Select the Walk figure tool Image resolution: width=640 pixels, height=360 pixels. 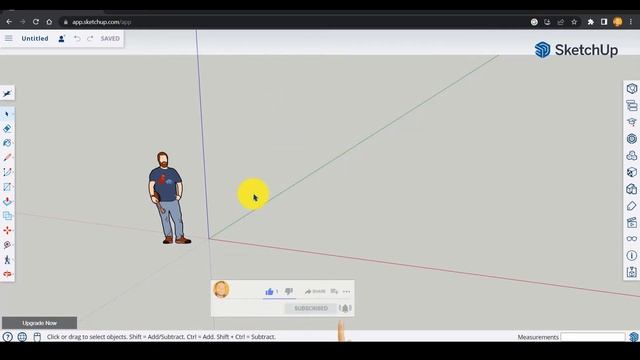(7, 260)
